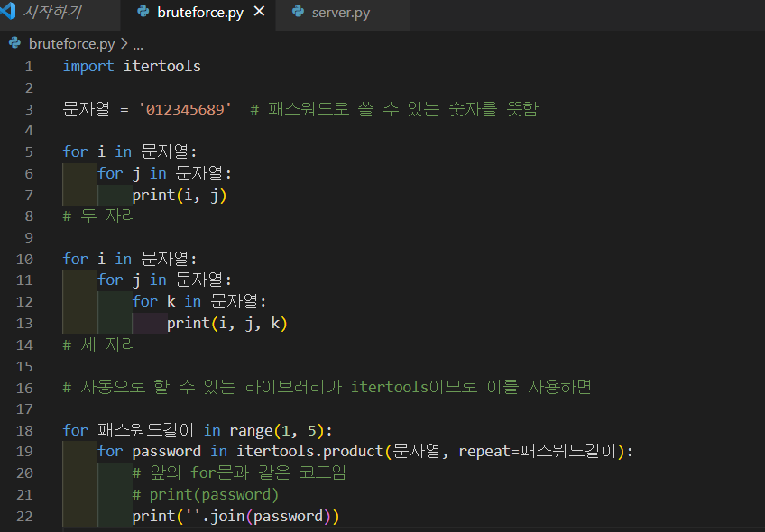
Task: Click the comment '# 세 자리'
Action: point(99,344)
